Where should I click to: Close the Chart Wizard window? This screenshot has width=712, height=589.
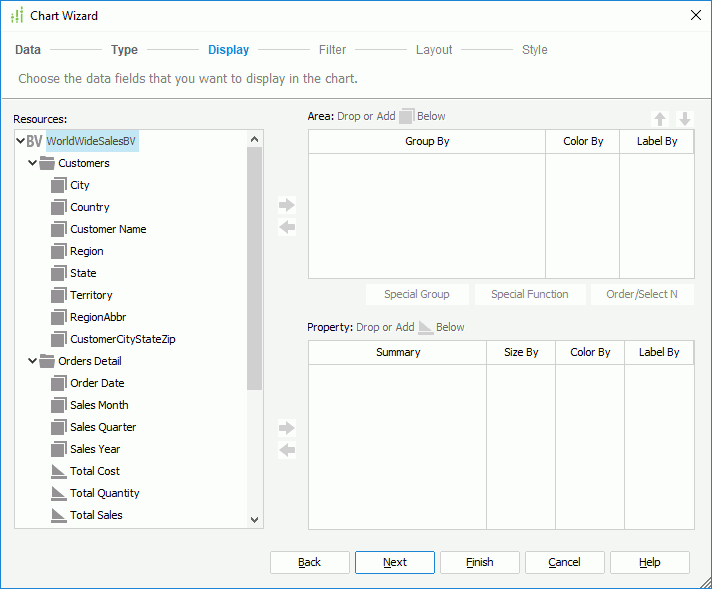695,15
